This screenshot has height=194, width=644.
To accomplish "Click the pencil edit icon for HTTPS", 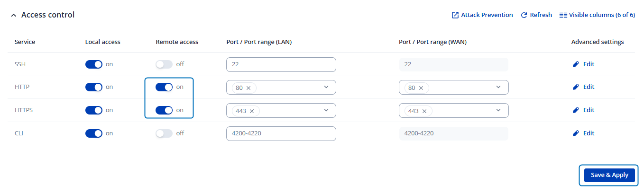I will pos(576,110).
